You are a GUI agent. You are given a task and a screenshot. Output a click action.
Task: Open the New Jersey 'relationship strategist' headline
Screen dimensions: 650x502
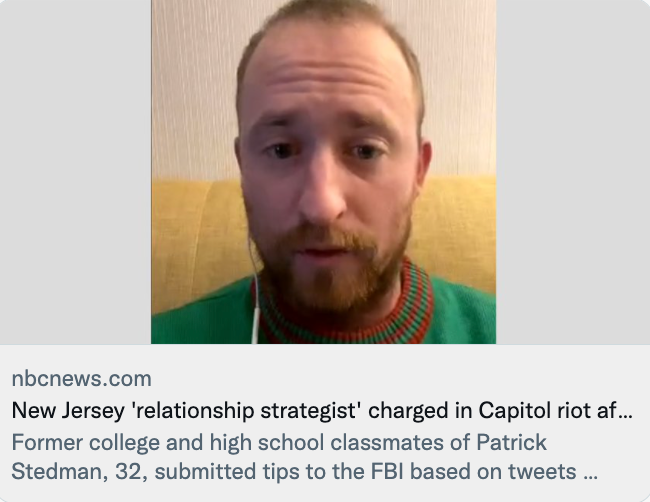(322, 411)
